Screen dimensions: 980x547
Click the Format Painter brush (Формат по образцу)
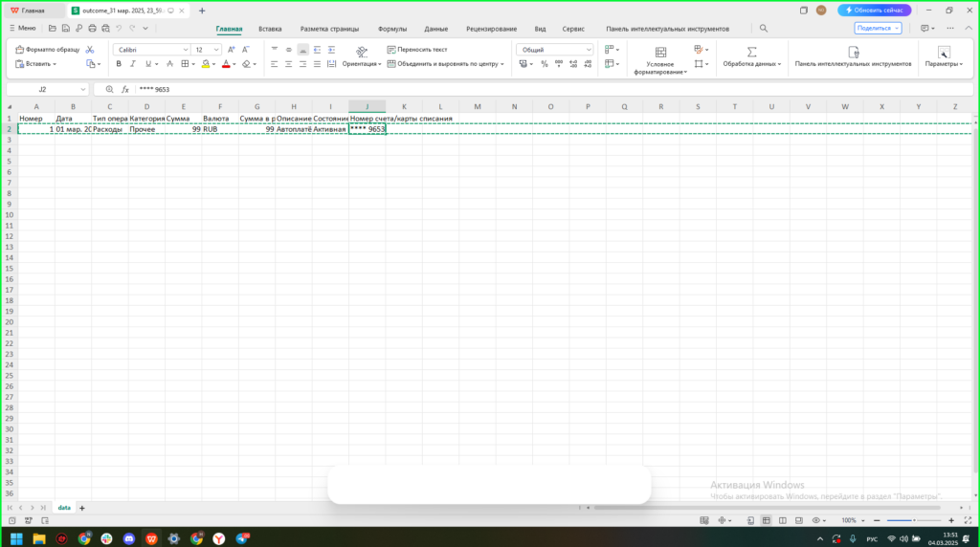click(x=48, y=50)
